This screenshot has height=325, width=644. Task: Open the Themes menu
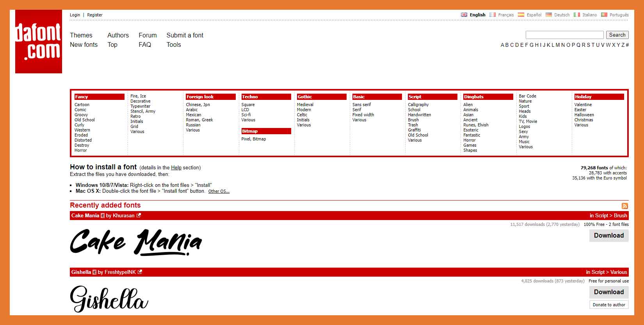point(81,35)
